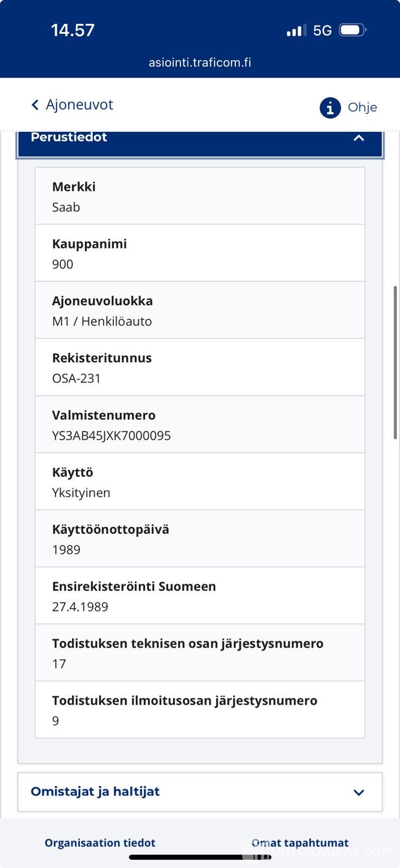Tap the Ensirekisteröinti Suomeen date row
The image size is (400, 868).
(x=200, y=596)
